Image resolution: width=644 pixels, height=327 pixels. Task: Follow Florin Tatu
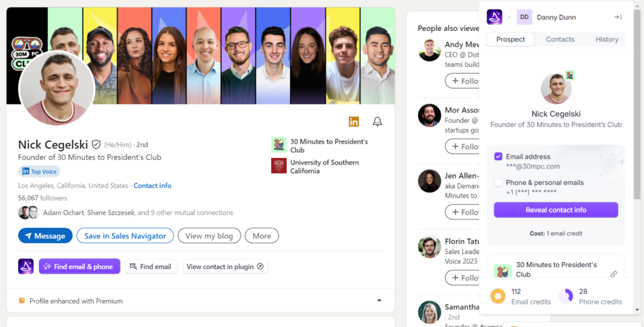coord(463,278)
